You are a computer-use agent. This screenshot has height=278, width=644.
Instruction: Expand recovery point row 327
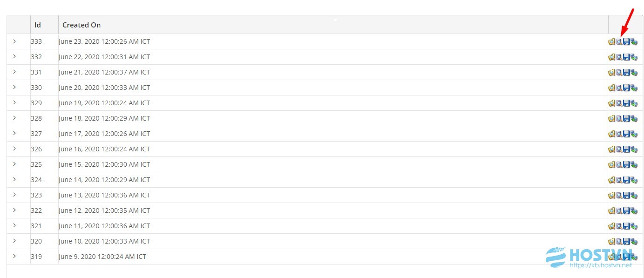click(x=14, y=133)
